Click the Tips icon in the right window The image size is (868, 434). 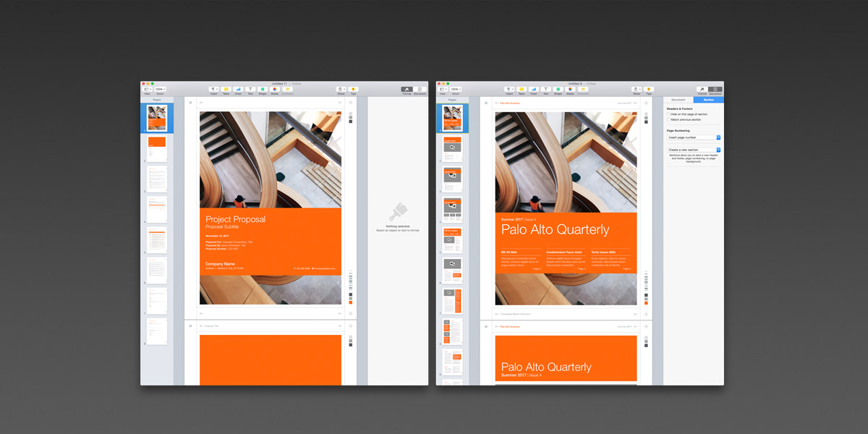[x=649, y=89]
